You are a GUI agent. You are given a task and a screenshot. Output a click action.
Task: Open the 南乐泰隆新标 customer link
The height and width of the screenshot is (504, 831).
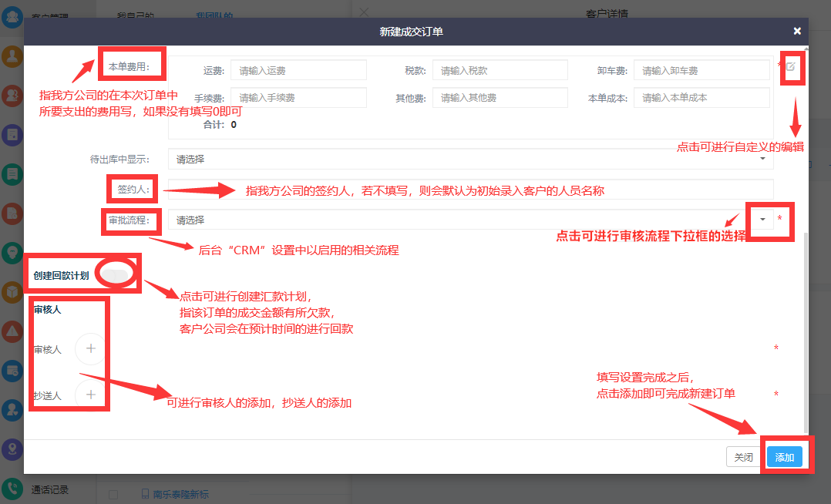click(180, 495)
